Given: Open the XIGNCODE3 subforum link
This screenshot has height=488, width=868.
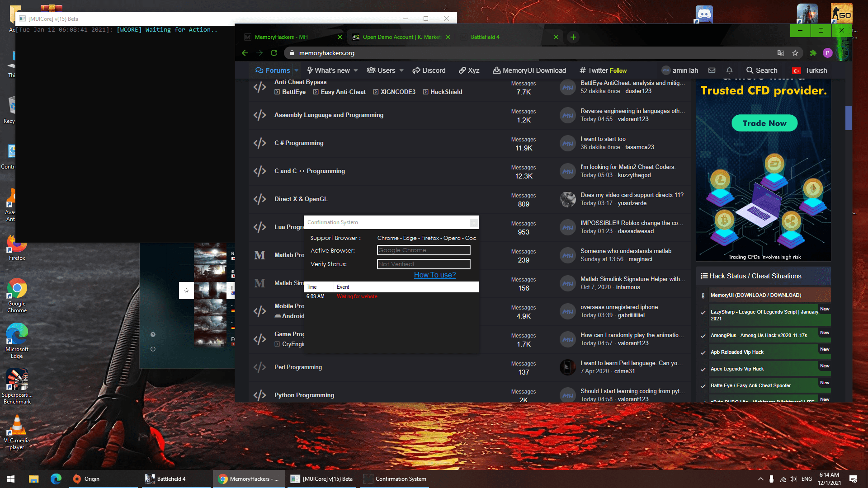Looking at the screenshot, I should click(394, 92).
